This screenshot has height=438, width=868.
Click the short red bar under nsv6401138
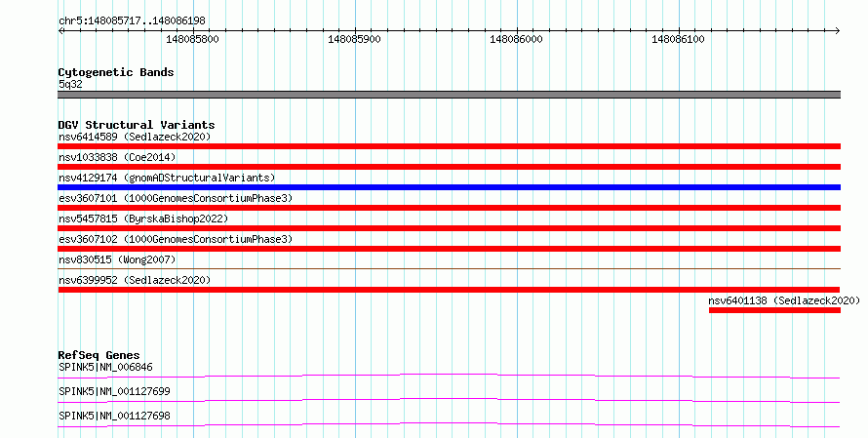click(774, 310)
